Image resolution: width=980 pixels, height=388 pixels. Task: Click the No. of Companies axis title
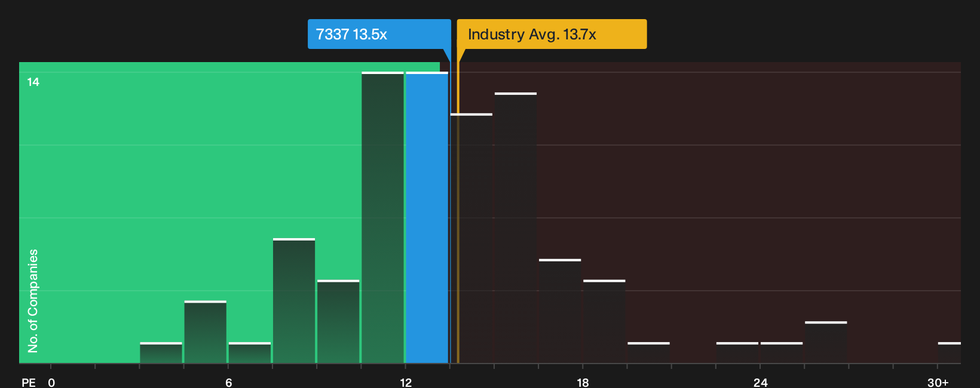click(x=33, y=300)
